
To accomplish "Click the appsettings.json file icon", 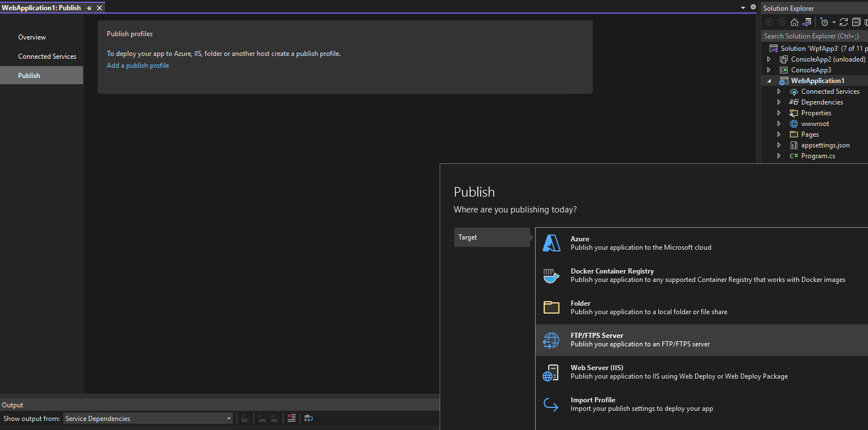I will tap(794, 145).
